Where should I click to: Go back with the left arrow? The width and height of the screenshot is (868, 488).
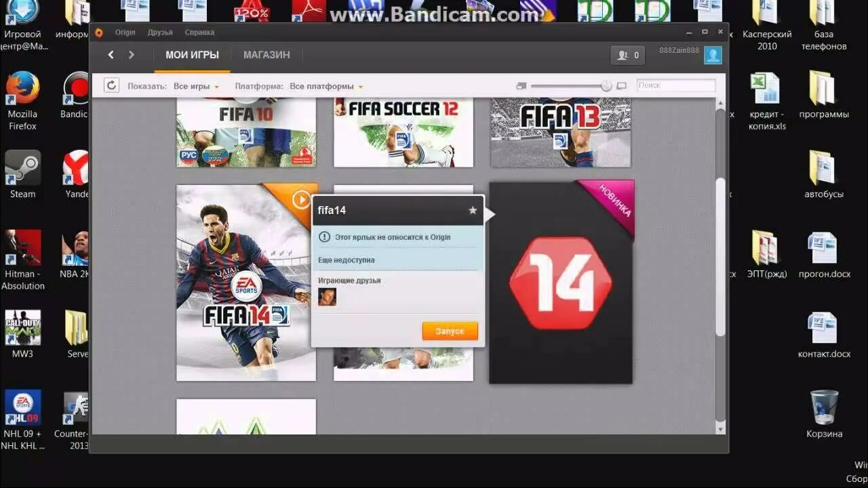(111, 55)
